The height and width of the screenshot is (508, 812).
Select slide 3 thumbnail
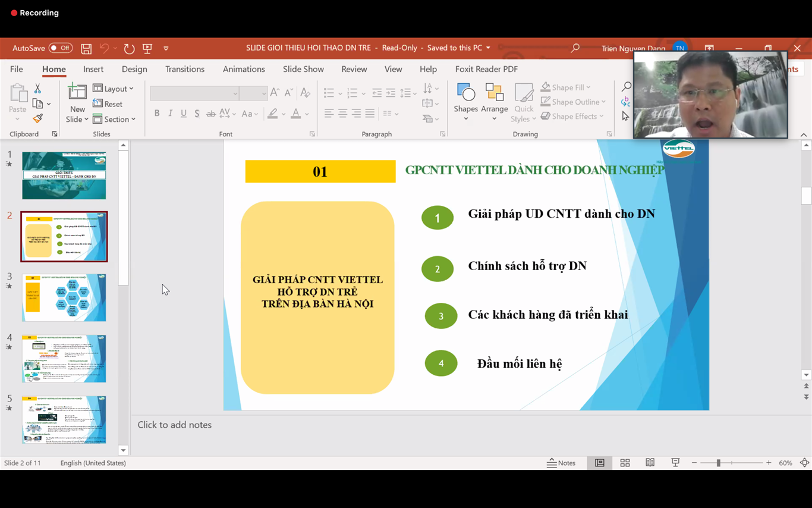point(64,297)
